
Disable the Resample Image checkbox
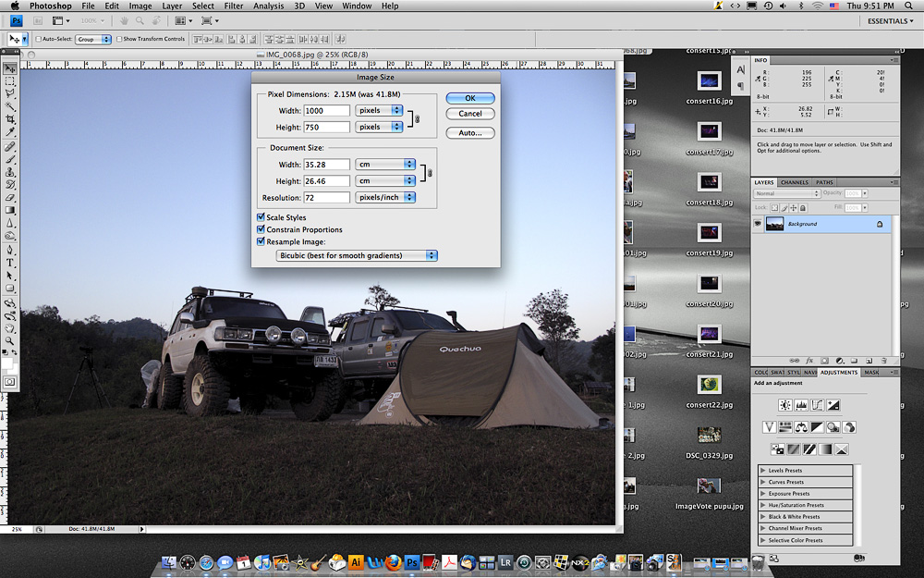[x=261, y=241]
